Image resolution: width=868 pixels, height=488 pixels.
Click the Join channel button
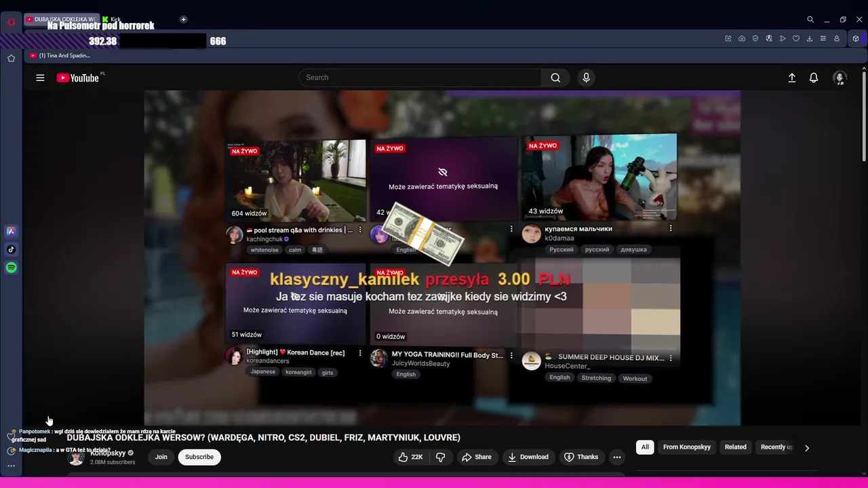(x=161, y=457)
